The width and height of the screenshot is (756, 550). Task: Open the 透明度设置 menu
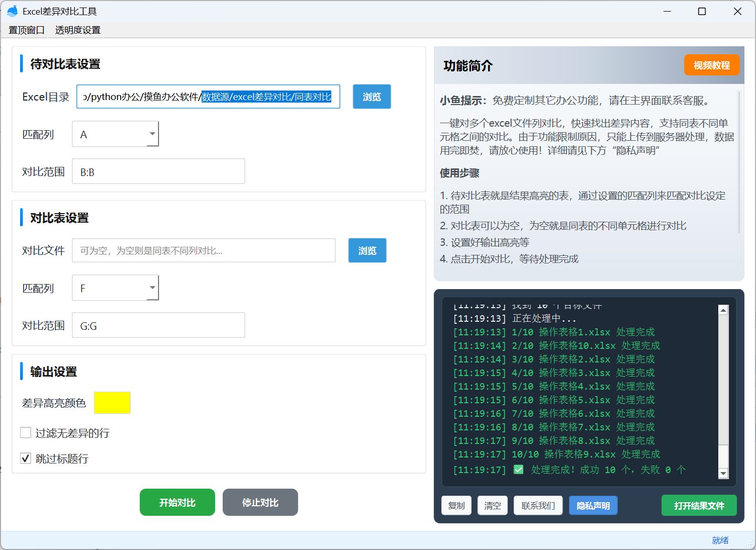78,30
